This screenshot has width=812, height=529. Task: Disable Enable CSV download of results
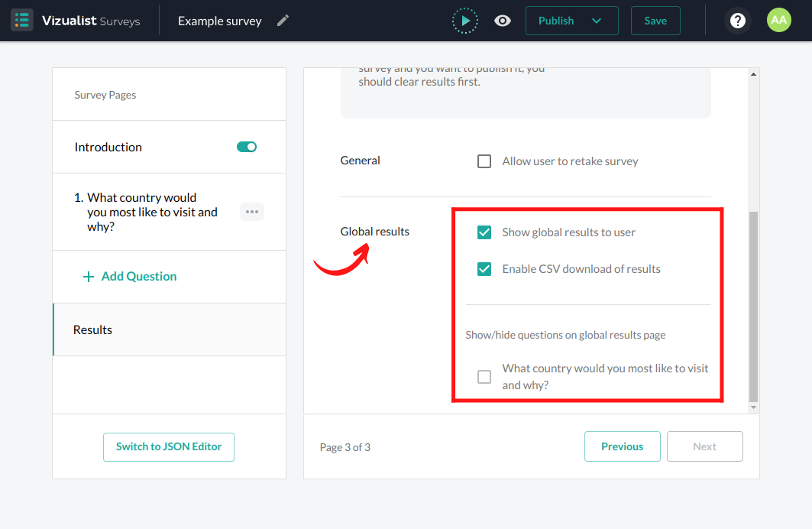[484, 269]
